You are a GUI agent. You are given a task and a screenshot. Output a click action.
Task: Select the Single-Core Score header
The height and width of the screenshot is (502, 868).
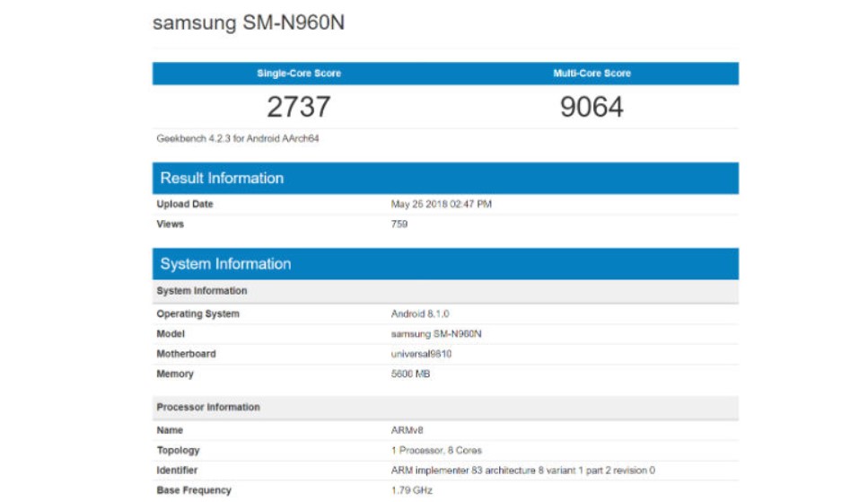(x=299, y=73)
